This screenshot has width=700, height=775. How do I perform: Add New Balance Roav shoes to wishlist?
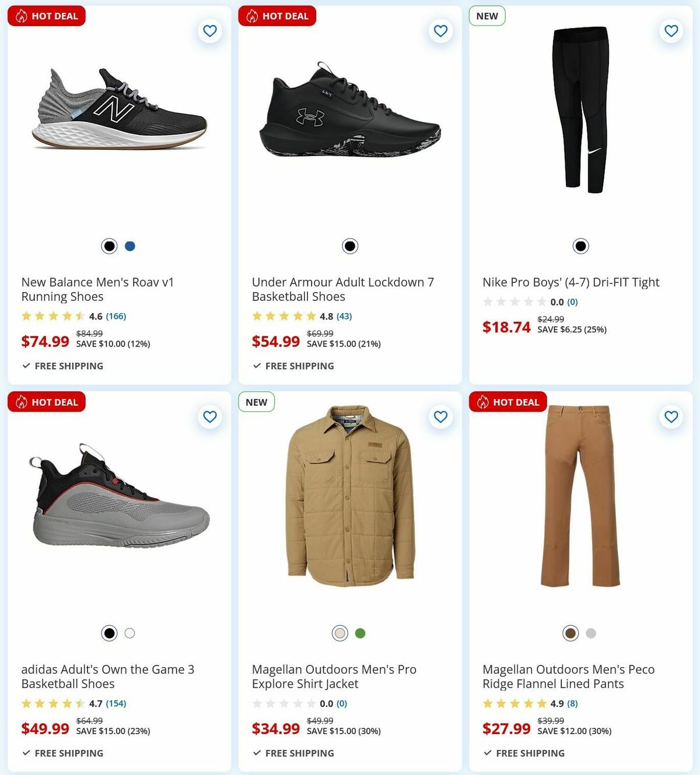click(209, 31)
